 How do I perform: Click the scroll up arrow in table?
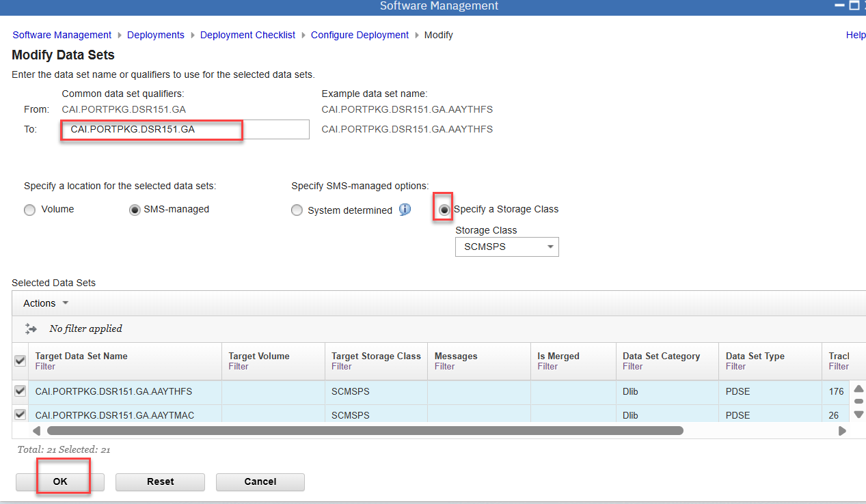pos(858,389)
